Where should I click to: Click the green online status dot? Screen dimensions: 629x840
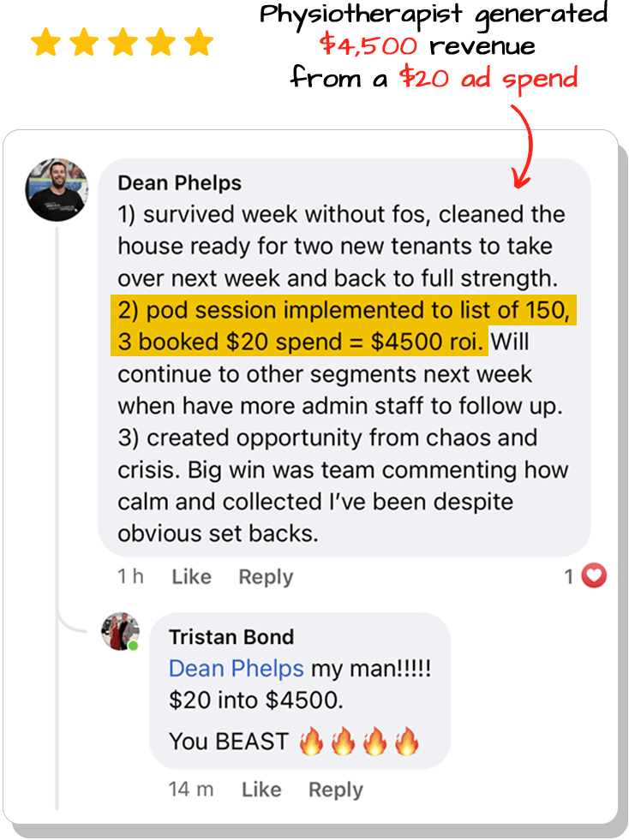(134, 646)
